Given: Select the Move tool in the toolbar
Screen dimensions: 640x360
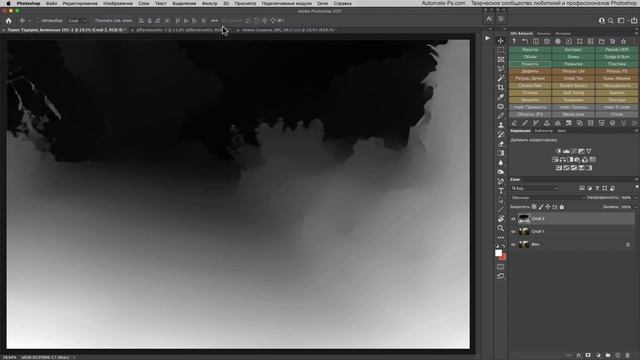Looking at the screenshot, I should tap(500, 41).
